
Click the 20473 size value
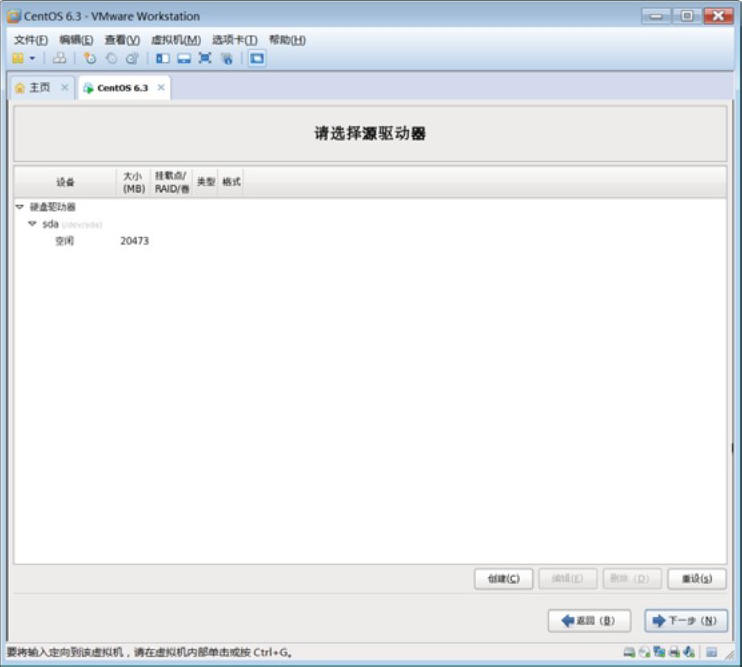(x=134, y=241)
